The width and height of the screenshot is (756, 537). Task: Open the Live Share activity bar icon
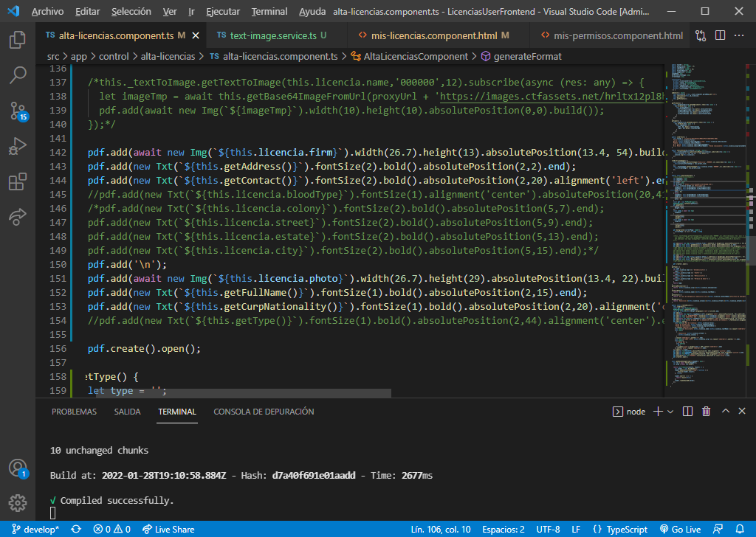(x=18, y=217)
